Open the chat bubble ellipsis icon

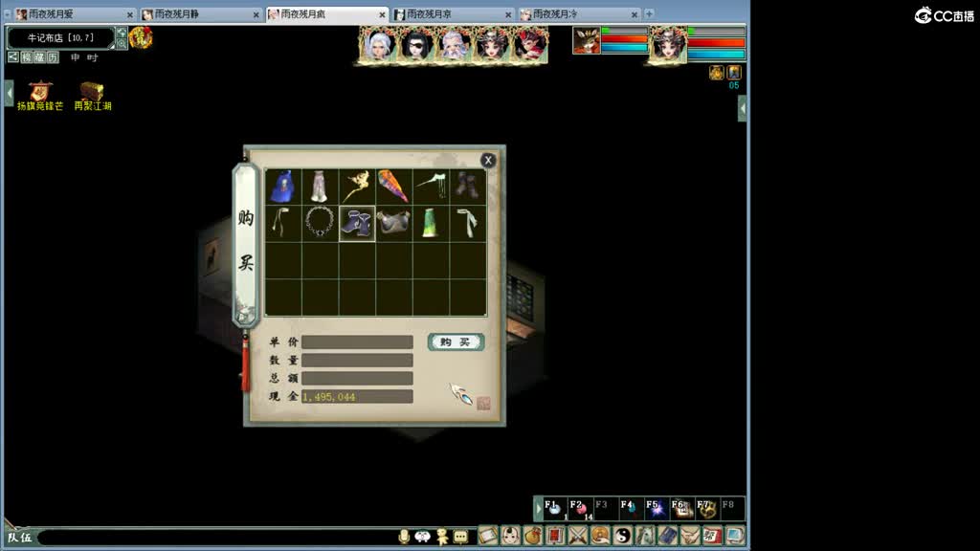point(460,537)
